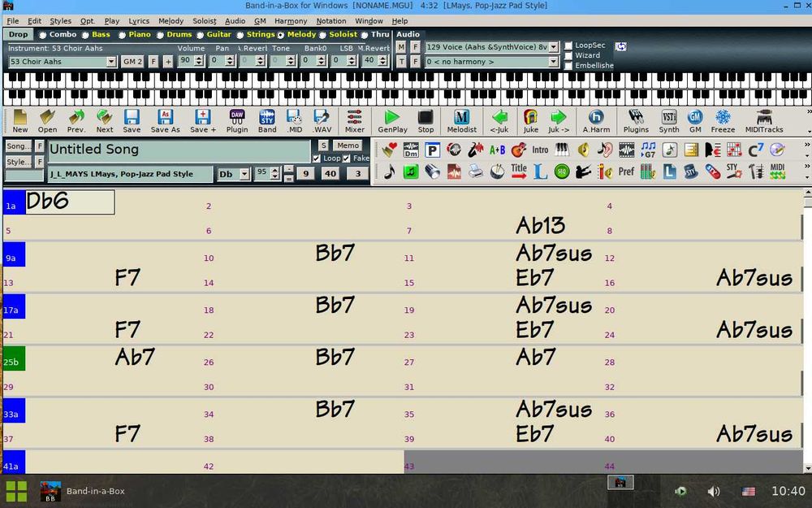
Task: Select the Piano track radio button
Action: coord(122,35)
